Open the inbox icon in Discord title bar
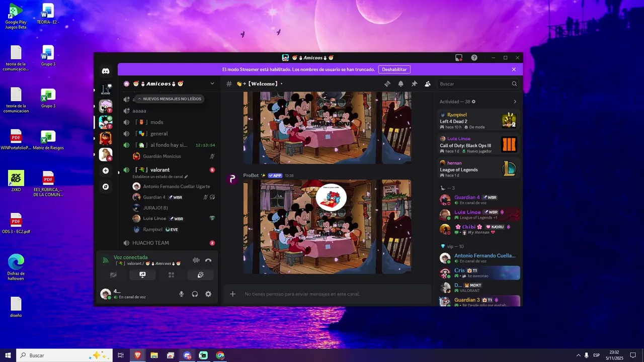The image size is (644, 362). point(459,58)
